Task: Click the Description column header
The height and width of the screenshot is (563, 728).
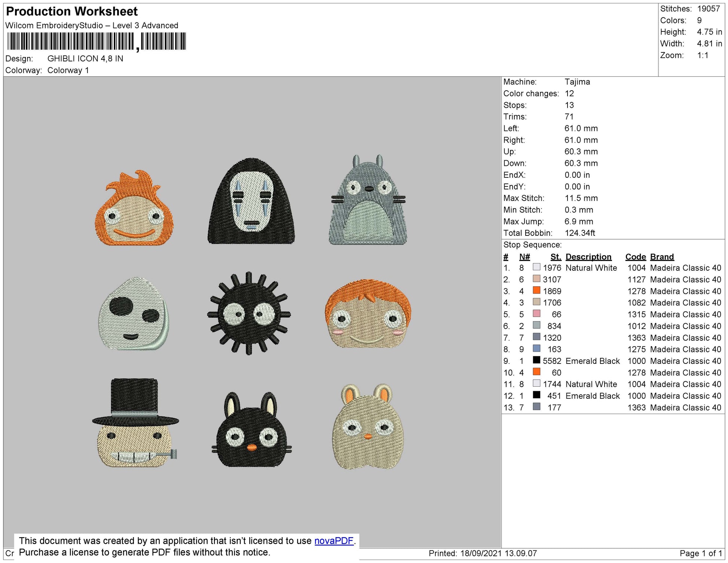Action: 588,257
